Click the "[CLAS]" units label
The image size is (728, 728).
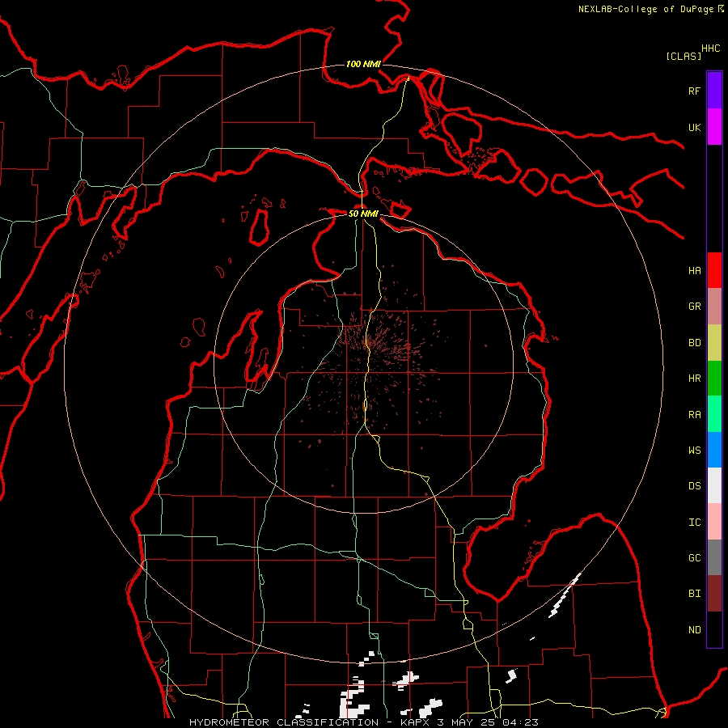(x=684, y=56)
